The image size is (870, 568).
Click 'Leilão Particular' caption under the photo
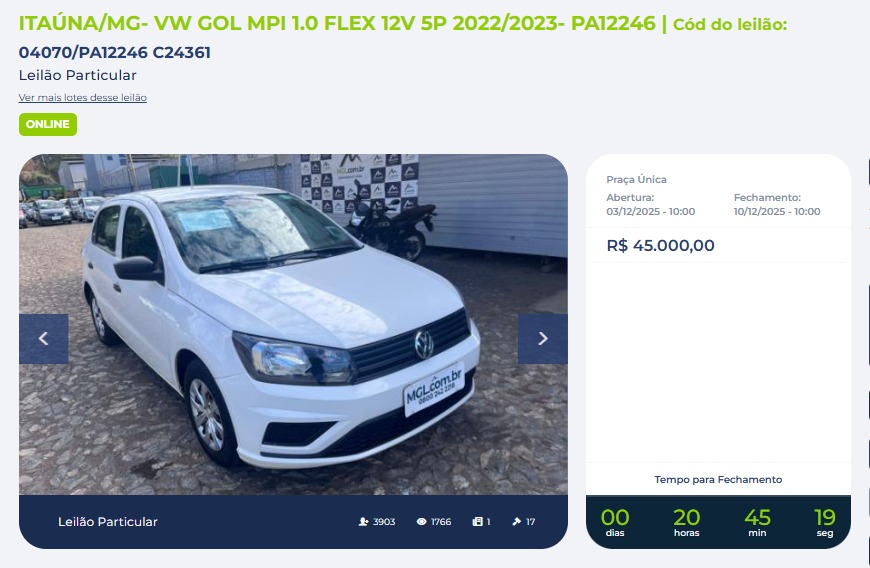pos(108,521)
